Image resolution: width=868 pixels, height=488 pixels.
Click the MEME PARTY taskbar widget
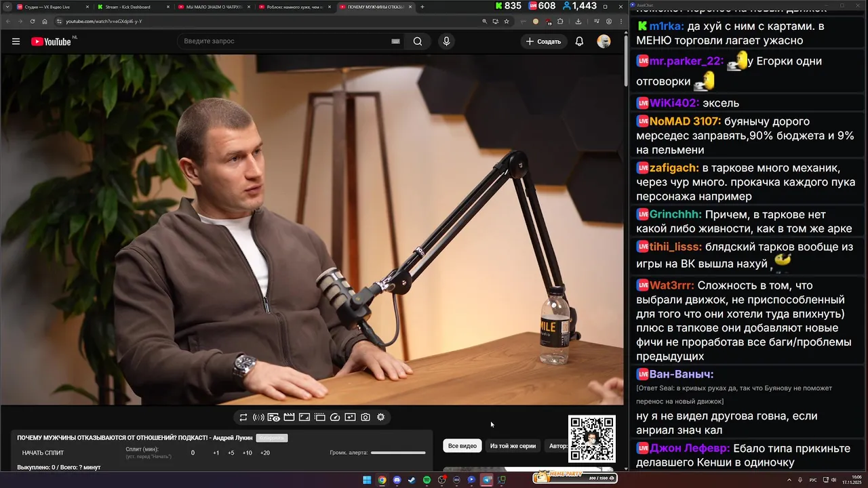coord(575,478)
